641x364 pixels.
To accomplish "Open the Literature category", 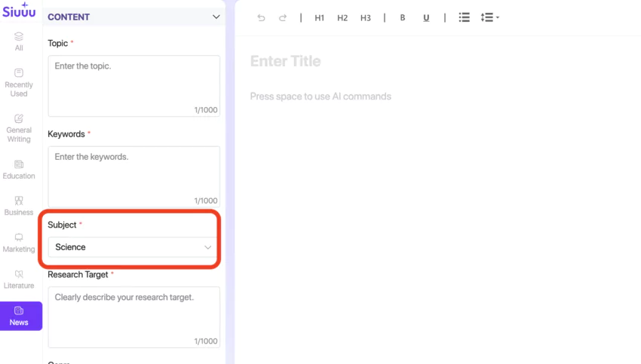I will tap(19, 280).
